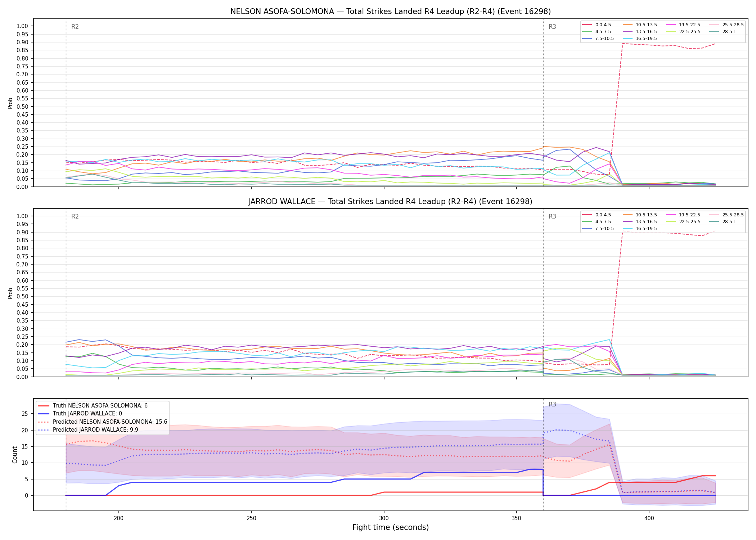Click the 25 tick on the Count axis
The image size is (756, 540).
tap(24, 414)
